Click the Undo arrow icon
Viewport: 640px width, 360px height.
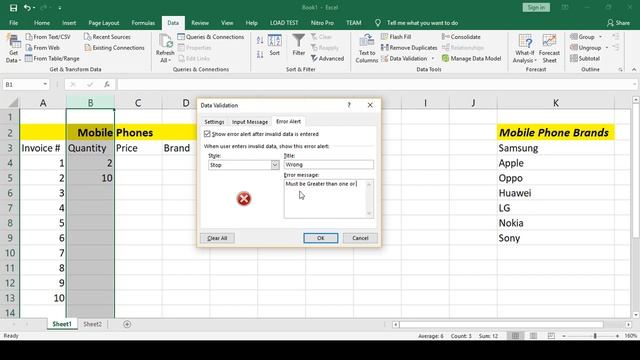[27, 8]
